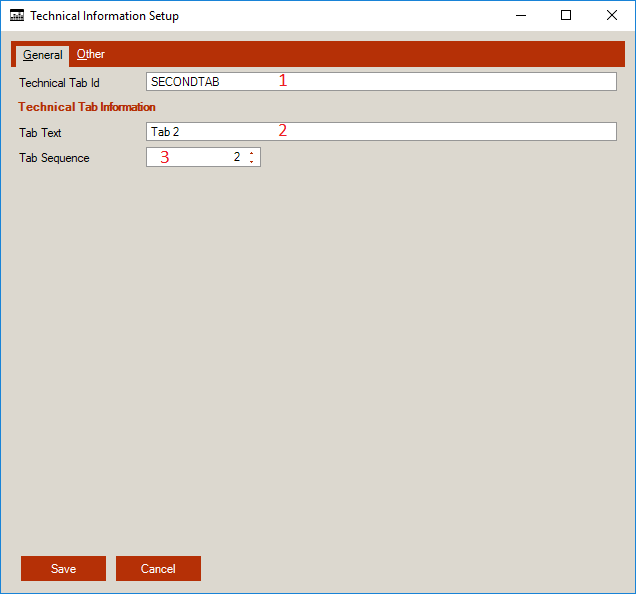
Task: Click the 'Technical Tab Information' section heading
Action: pos(87,107)
